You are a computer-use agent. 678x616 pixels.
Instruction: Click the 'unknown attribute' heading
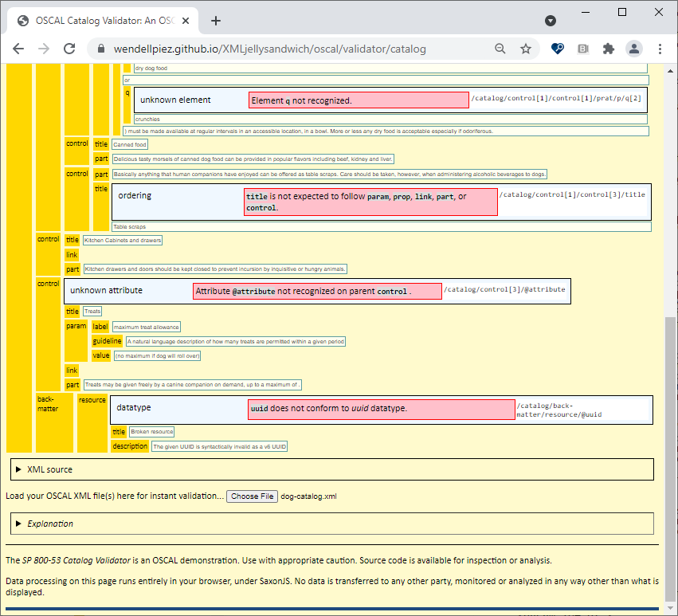[x=107, y=290]
